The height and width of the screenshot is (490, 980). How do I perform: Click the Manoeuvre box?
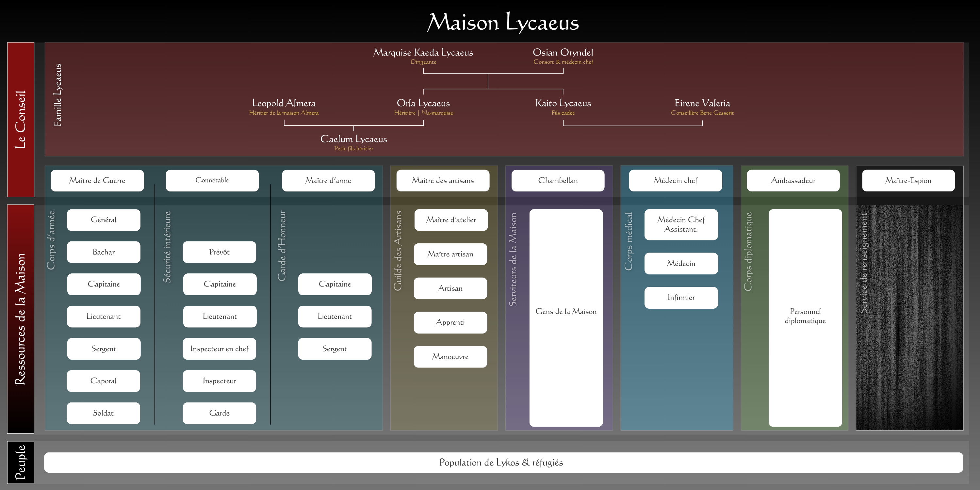(x=450, y=356)
